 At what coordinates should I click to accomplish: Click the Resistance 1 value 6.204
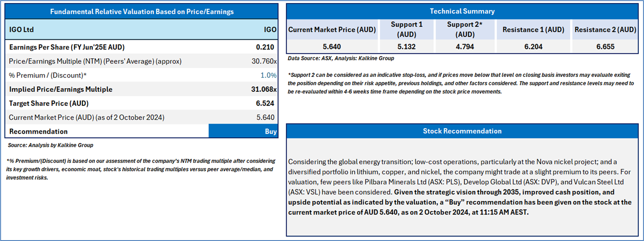pyautogui.click(x=533, y=46)
